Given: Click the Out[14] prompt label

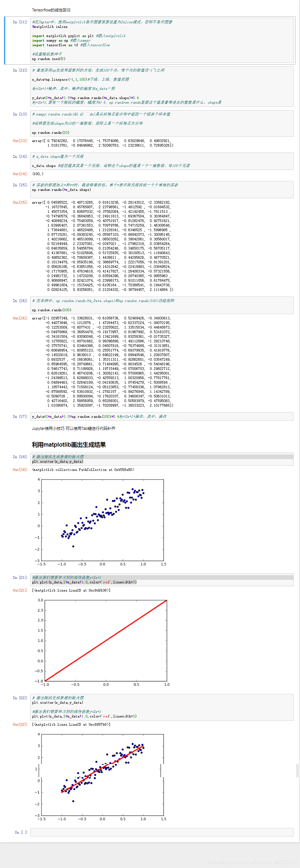Looking at the screenshot, I should coord(20,174).
